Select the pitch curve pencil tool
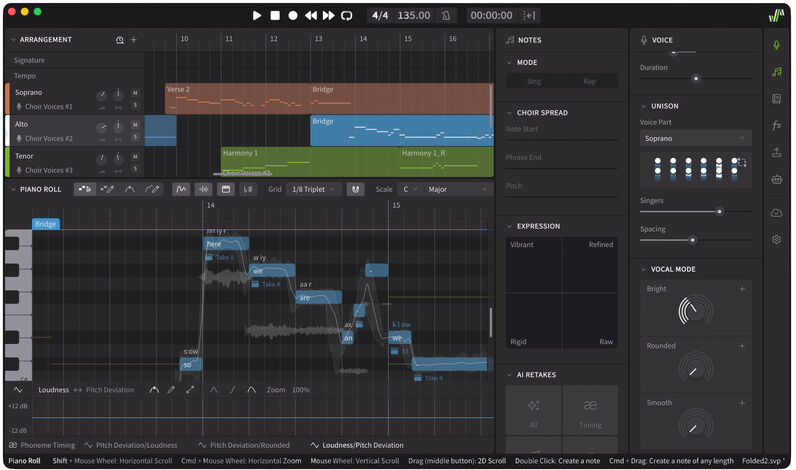Screen dimensions: 796x470 coord(152,189)
